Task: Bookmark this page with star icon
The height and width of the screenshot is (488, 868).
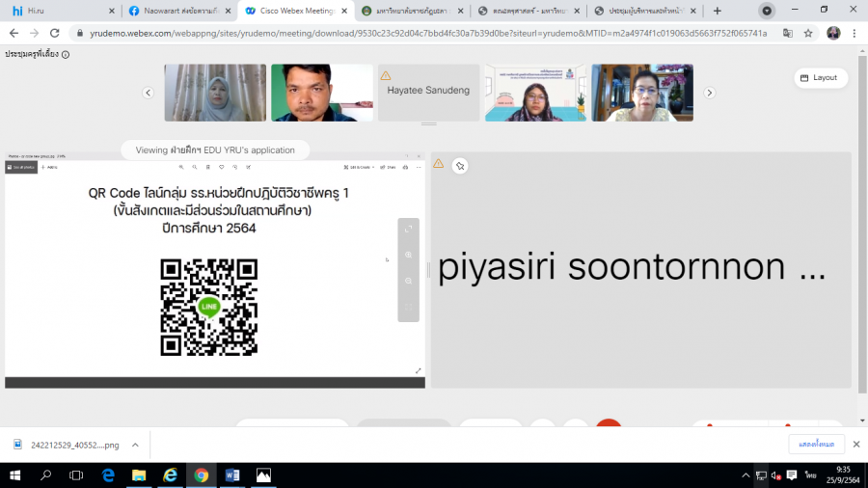Action: click(x=808, y=32)
